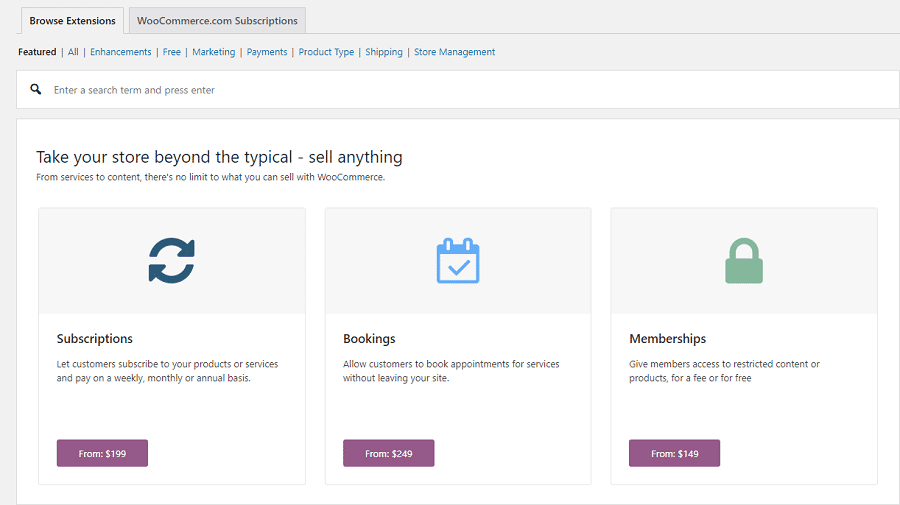Open the Payments extensions category
Screen dimensions: 900x505
(267, 52)
